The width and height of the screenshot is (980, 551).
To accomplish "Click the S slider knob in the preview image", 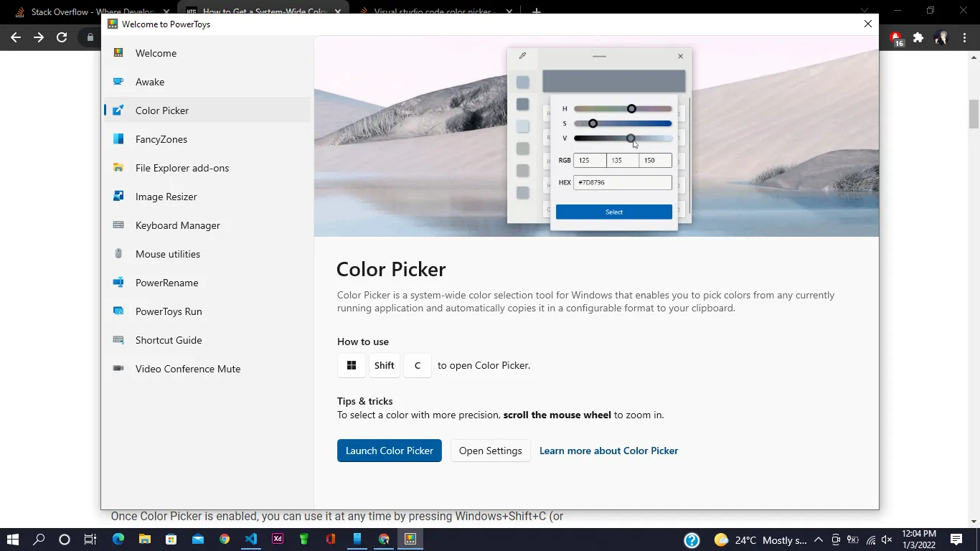I will [x=593, y=123].
